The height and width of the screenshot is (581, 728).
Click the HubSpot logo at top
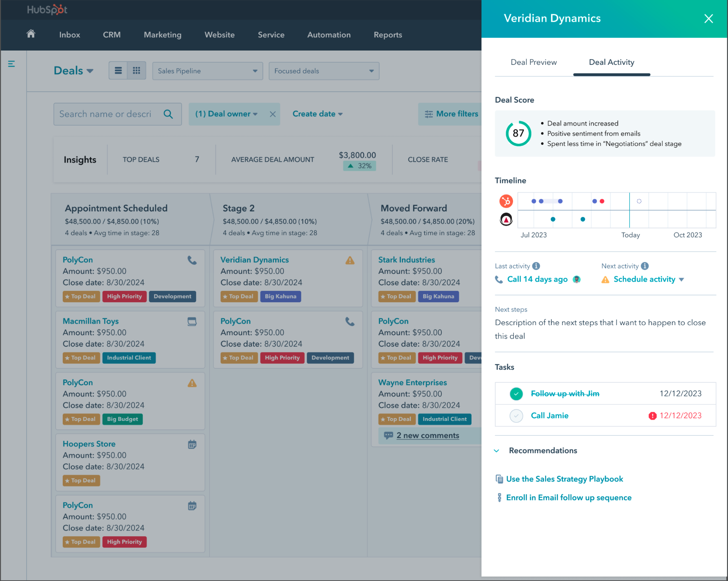(47, 10)
